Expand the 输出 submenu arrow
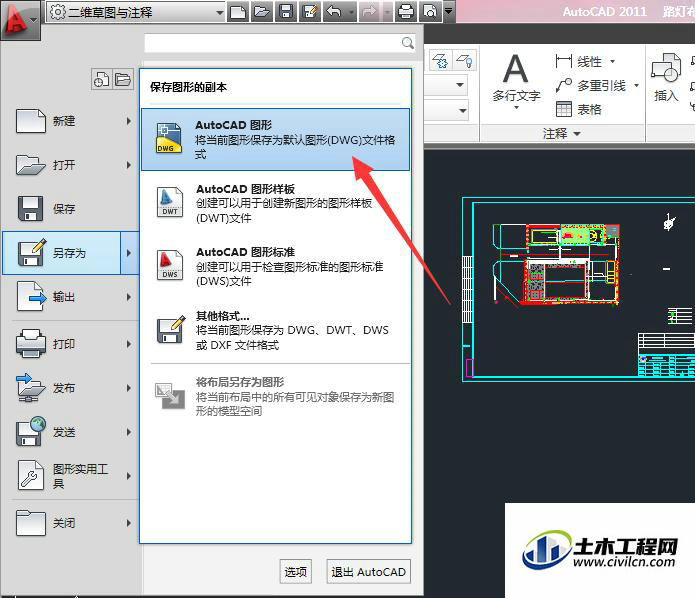The height and width of the screenshot is (598, 695). [129, 297]
